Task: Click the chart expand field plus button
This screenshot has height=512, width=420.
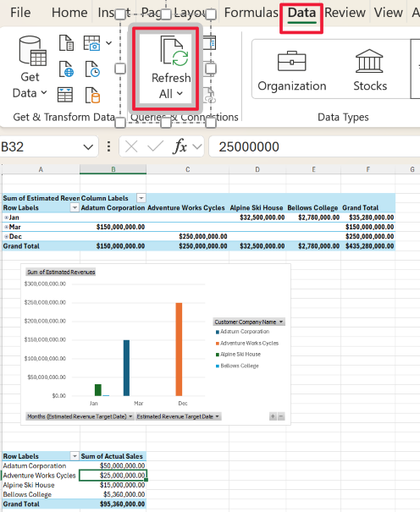Action: (x=273, y=416)
